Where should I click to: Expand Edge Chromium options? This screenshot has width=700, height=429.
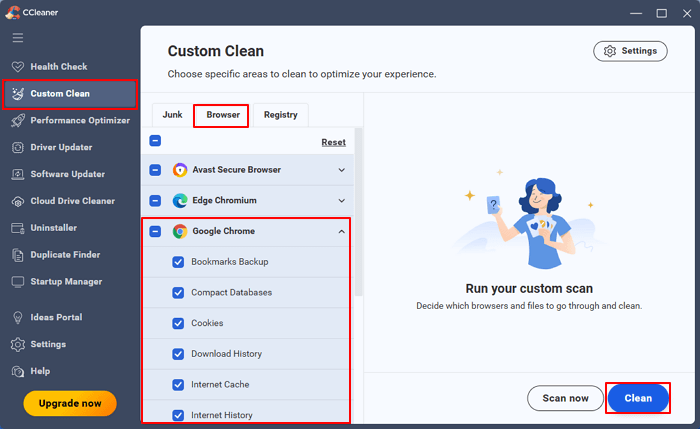pos(342,200)
